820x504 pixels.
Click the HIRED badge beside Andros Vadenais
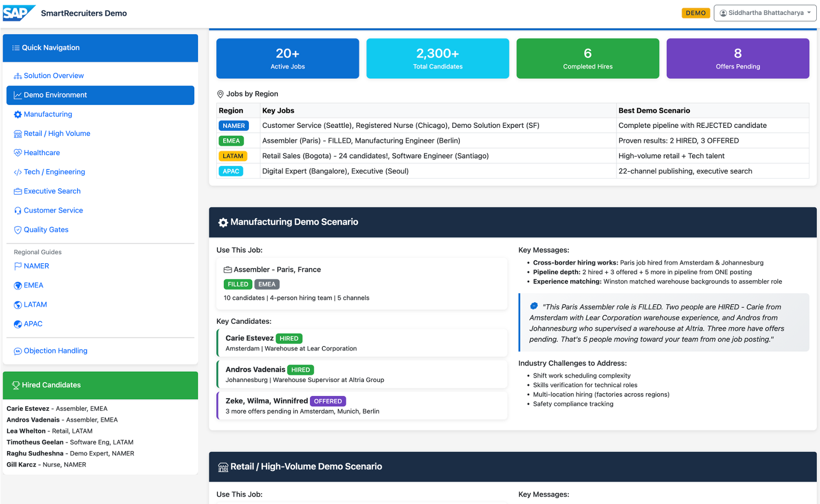point(301,370)
